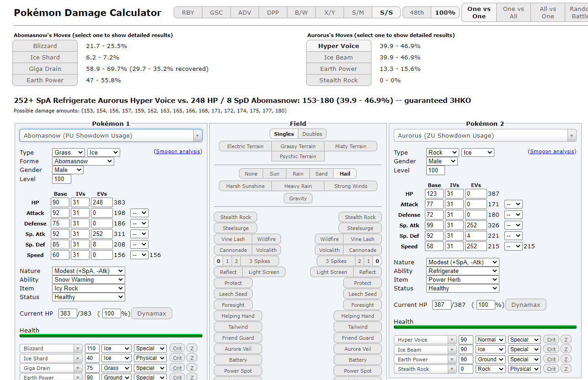588x380 pixels.
Task: Select the S/S generation tab
Action: tap(386, 12)
